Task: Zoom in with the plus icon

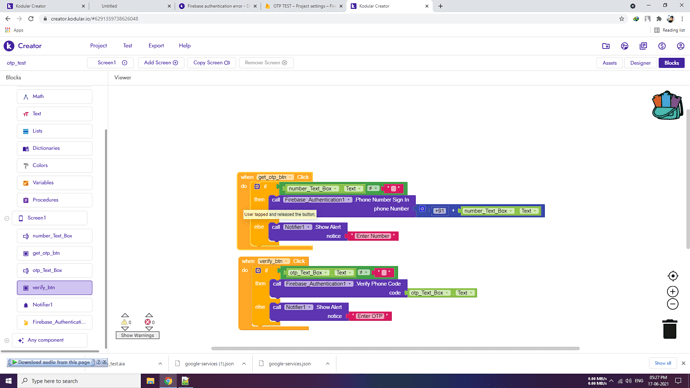Action: (x=672, y=291)
